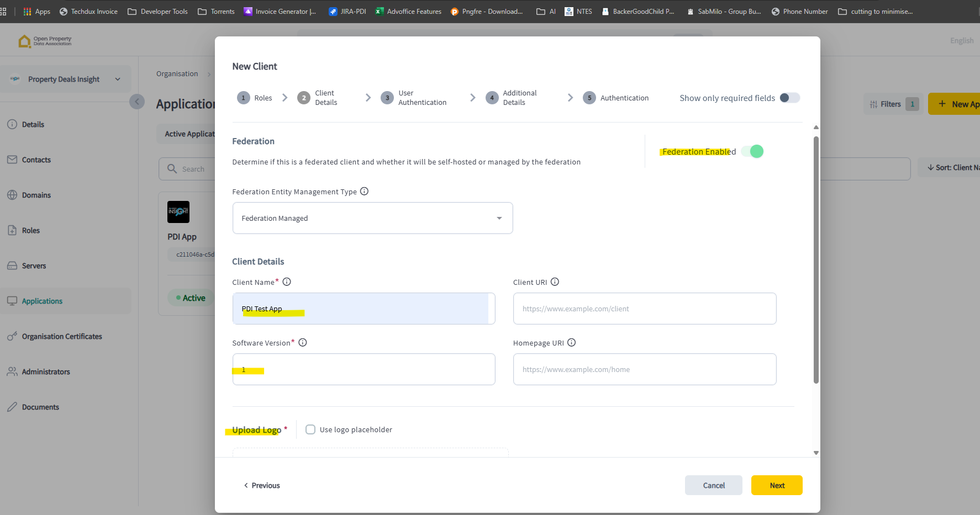
Task: Click the Organisation Certificates key icon
Action: point(12,336)
